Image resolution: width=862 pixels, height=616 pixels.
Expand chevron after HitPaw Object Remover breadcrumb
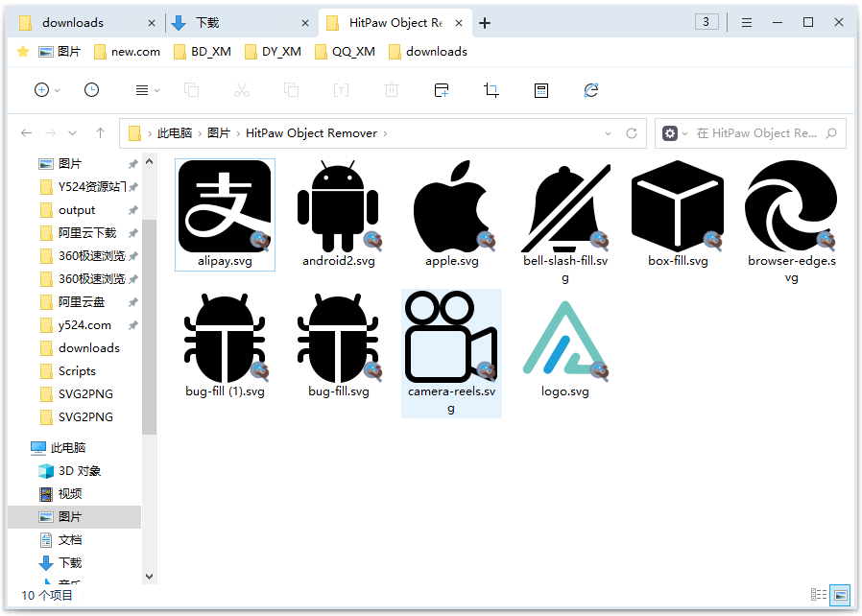pyautogui.click(x=385, y=133)
